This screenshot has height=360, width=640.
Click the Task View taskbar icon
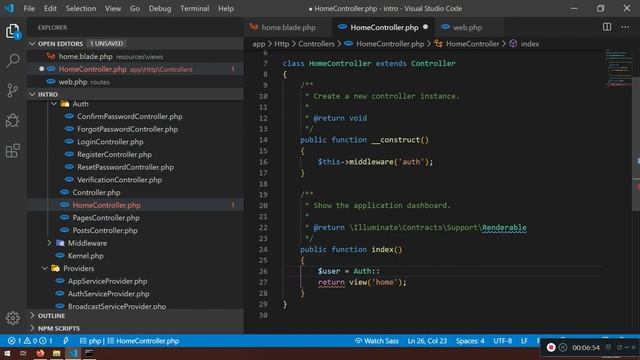point(23,353)
